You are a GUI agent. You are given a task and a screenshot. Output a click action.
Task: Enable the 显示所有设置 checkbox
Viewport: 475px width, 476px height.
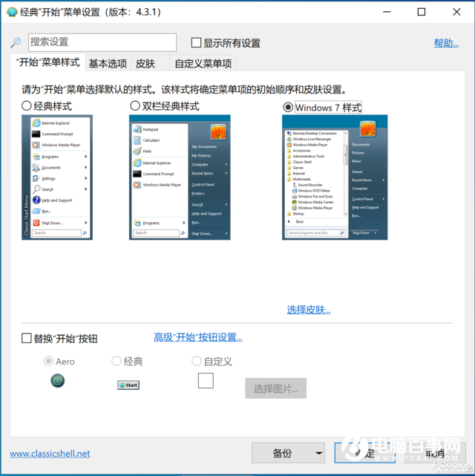197,43
